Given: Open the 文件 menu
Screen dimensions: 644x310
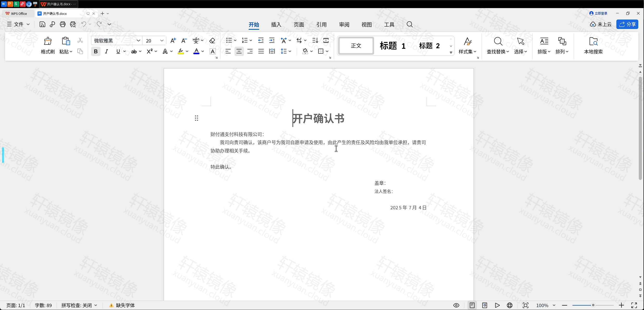Looking at the screenshot, I should [x=18, y=24].
